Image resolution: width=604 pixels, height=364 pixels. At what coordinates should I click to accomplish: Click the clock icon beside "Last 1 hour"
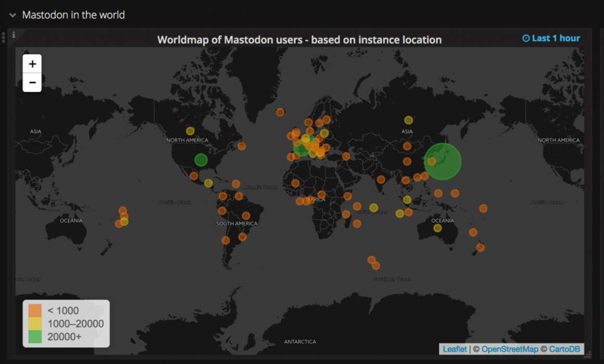526,38
